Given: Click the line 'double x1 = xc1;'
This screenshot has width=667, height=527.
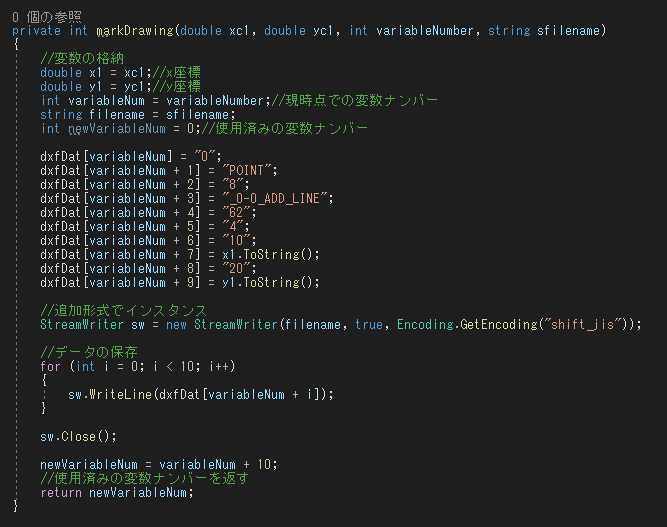Looking at the screenshot, I should click(x=96, y=73).
